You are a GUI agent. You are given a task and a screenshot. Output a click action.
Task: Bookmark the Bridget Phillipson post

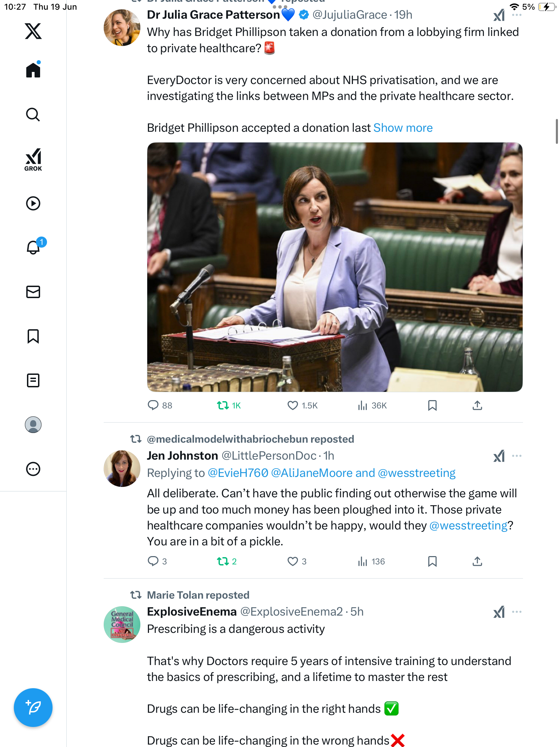tap(432, 405)
